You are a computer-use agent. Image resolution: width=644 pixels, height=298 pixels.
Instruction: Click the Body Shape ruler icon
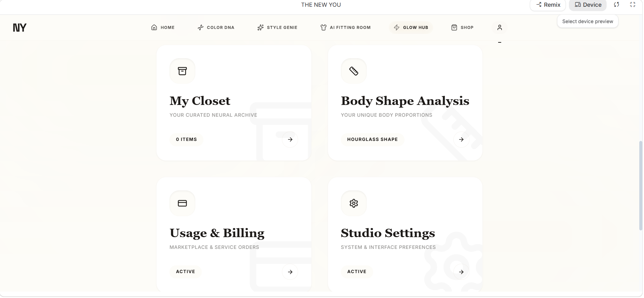[354, 71]
